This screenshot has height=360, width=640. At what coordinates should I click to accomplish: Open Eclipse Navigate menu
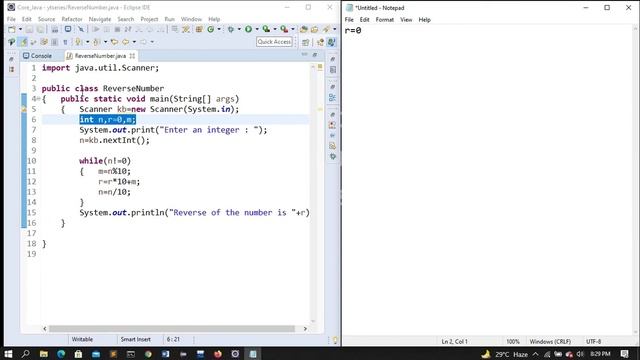tap(100, 19)
